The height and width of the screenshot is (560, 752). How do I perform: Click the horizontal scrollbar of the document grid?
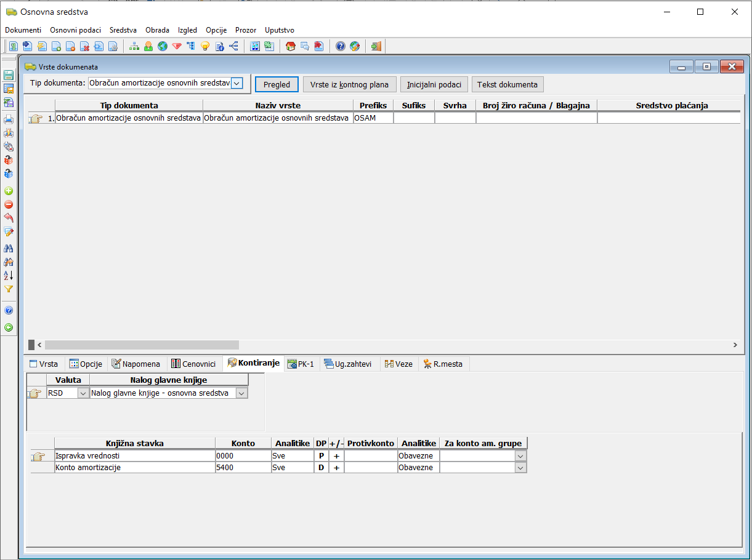(142, 345)
